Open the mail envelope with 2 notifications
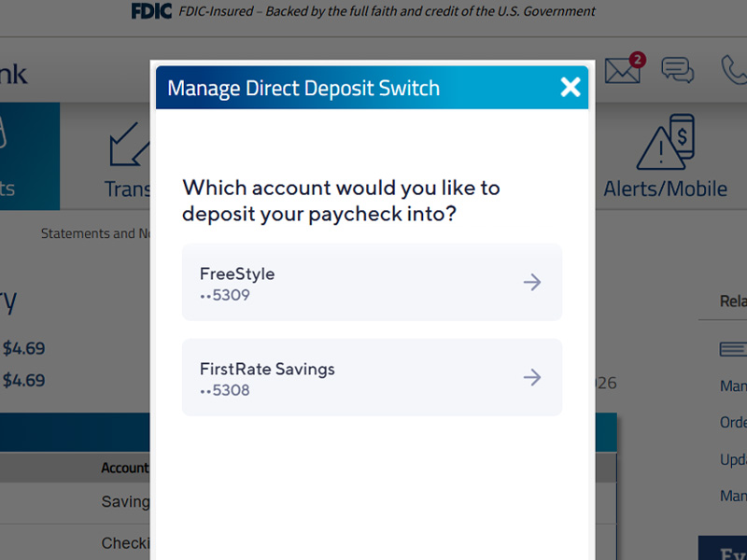 [x=623, y=70]
